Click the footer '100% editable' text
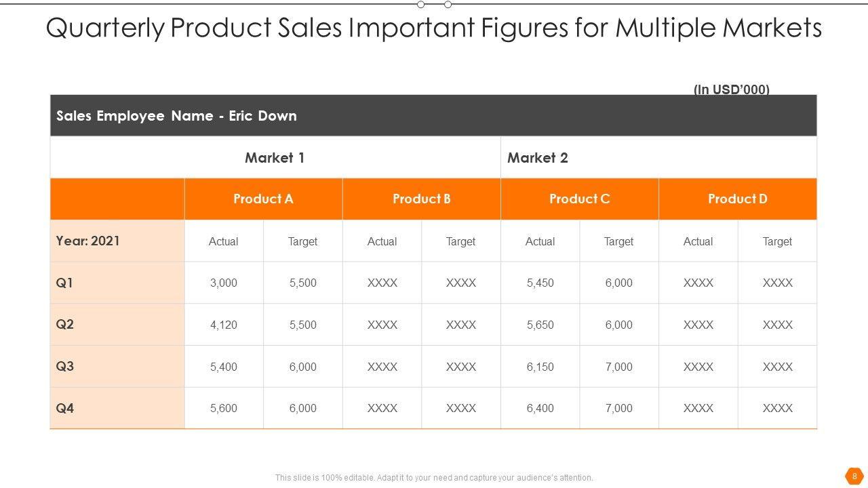 (434, 478)
